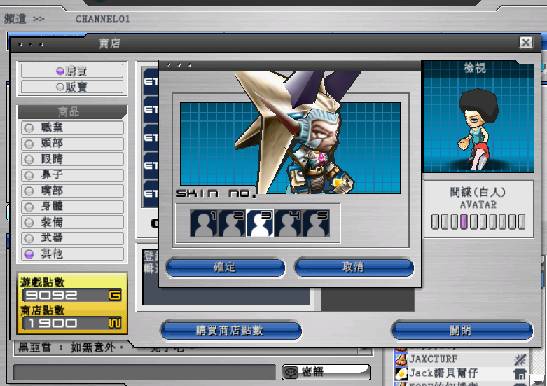Click the Jack player avatar icon

pyautogui.click(x=401, y=373)
